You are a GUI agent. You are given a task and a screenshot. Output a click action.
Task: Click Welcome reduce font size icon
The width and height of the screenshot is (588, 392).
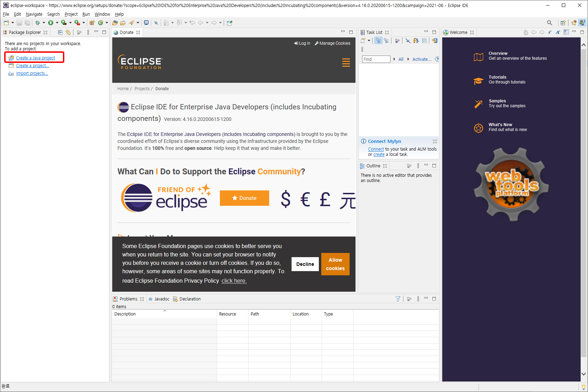tap(550, 32)
